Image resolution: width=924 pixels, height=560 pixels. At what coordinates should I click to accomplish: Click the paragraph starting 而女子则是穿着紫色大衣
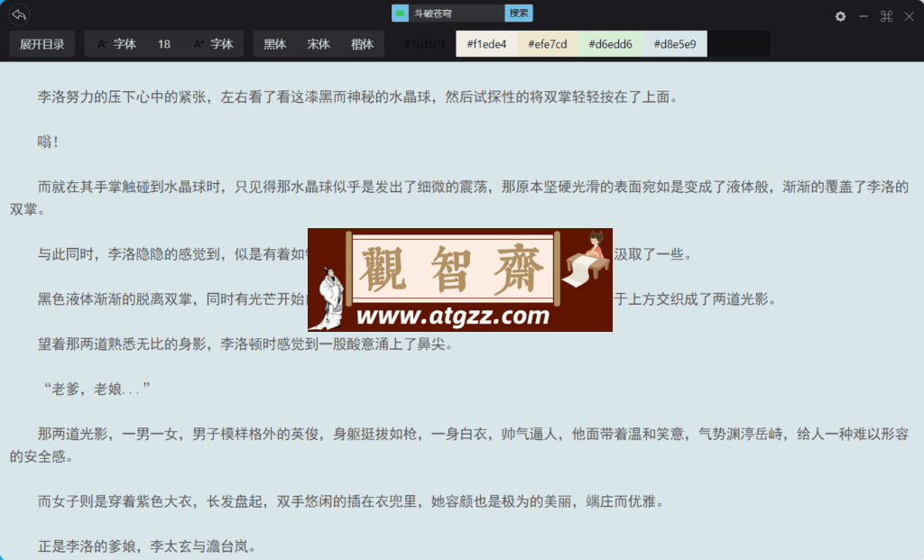pyautogui.click(x=352, y=501)
